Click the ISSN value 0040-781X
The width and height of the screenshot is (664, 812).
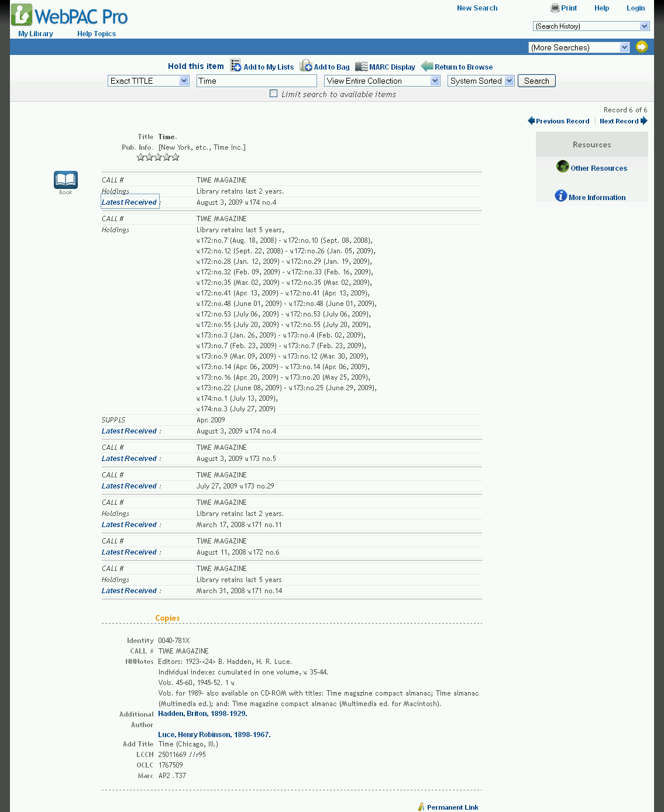(x=174, y=641)
